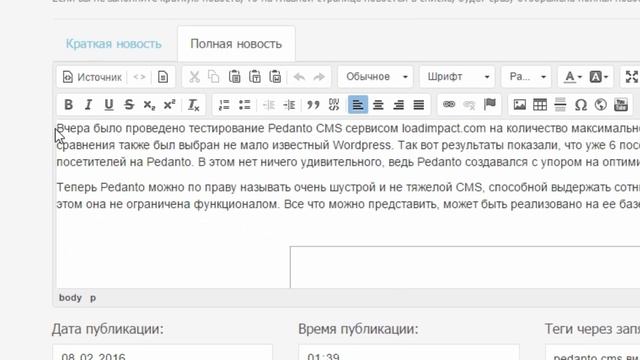Open the text color picker
640x360 pixels.
tap(573, 77)
